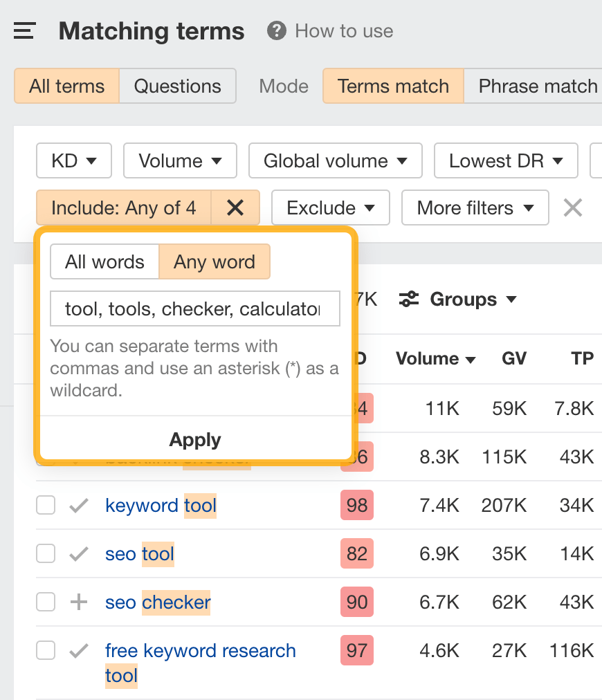Image resolution: width=602 pixels, height=700 pixels.
Task: Click the red KD badge showing 98
Action: pyautogui.click(x=356, y=505)
